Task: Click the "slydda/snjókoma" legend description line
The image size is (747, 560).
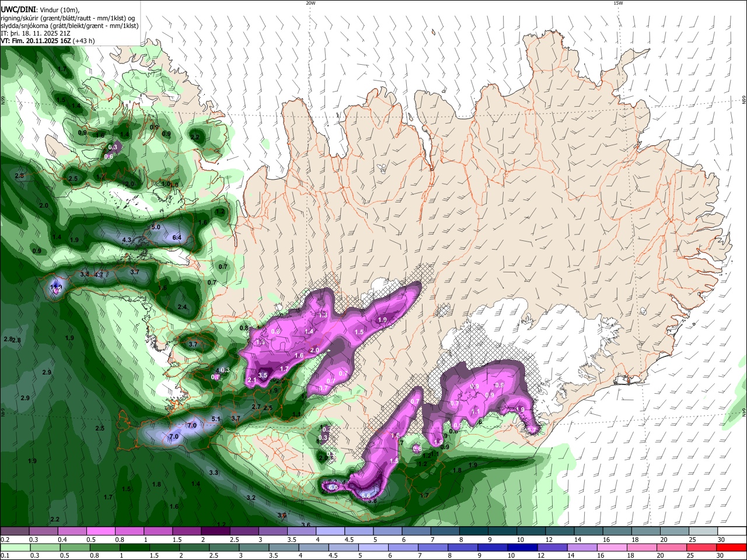Action: pos(69,26)
